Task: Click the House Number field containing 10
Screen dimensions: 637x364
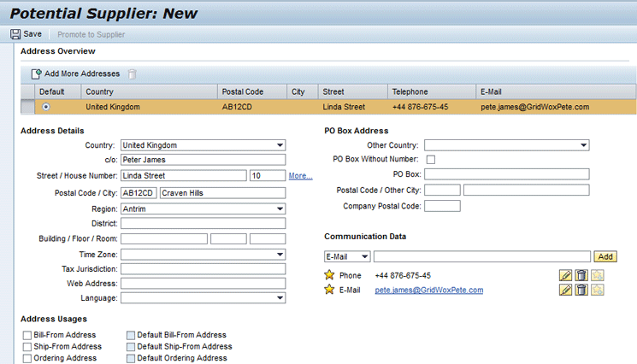Action: [x=268, y=176]
